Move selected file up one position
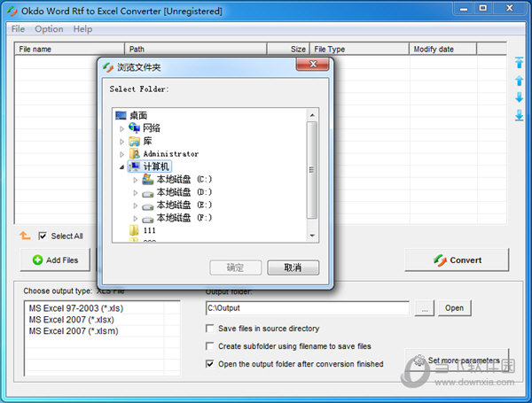The height and width of the screenshot is (403, 532). [x=519, y=81]
